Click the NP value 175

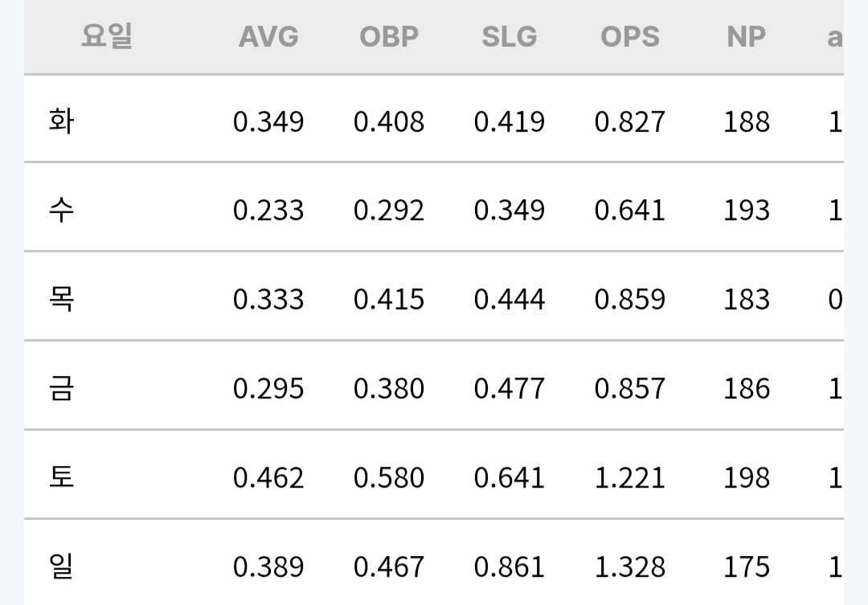coord(746,566)
